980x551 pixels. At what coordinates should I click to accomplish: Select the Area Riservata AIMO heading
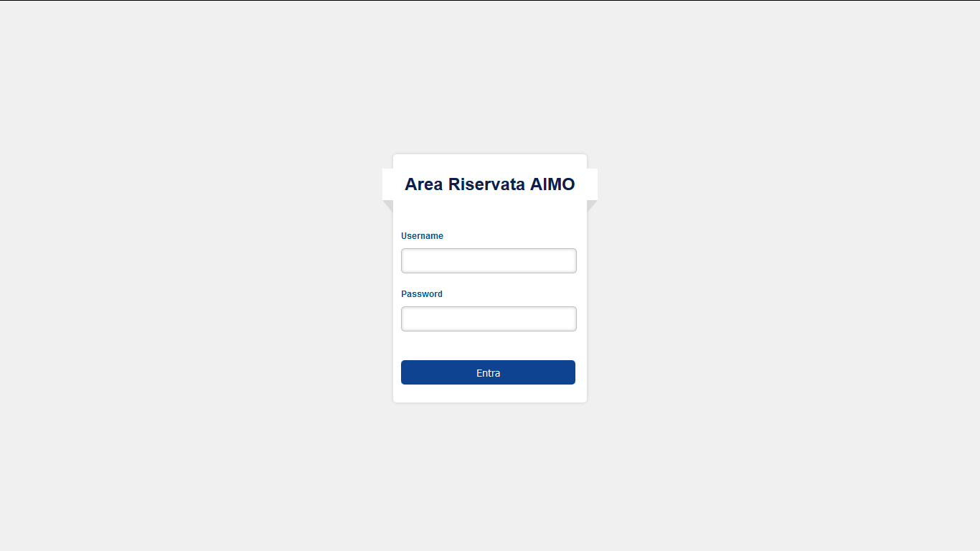click(x=489, y=184)
